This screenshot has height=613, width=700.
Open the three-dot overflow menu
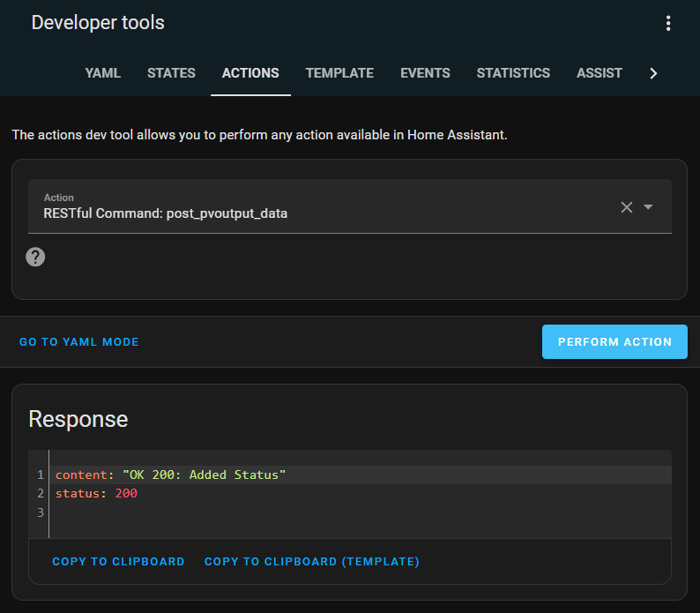click(x=668, y=24)
